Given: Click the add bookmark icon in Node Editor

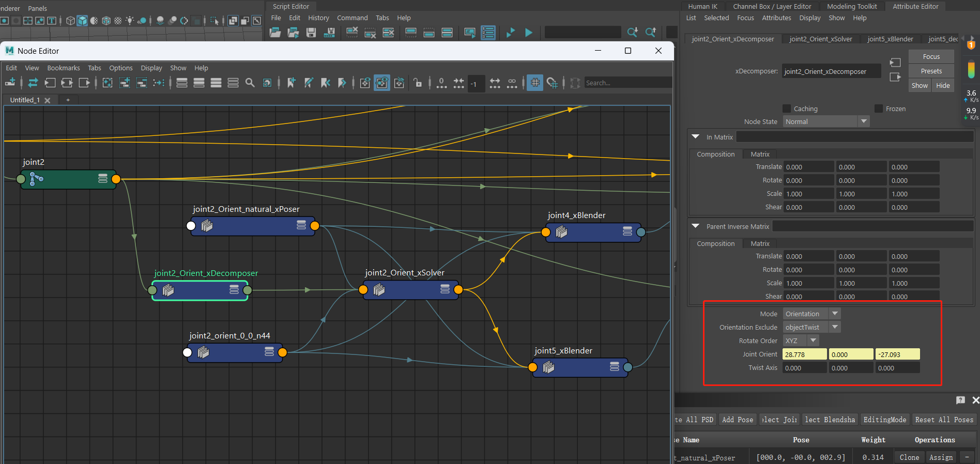Looking at the screenshot, I should point(292,83).
